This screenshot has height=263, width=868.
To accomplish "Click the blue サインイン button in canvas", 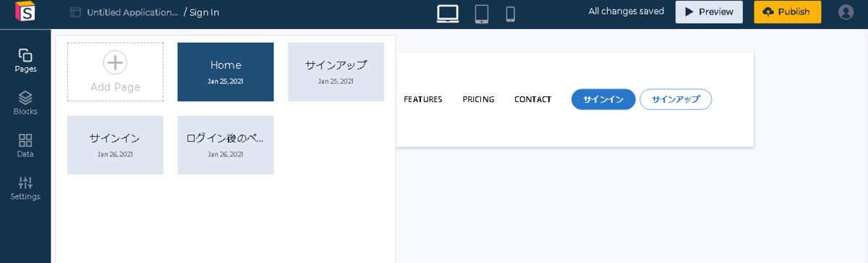I will coord(603,99).
